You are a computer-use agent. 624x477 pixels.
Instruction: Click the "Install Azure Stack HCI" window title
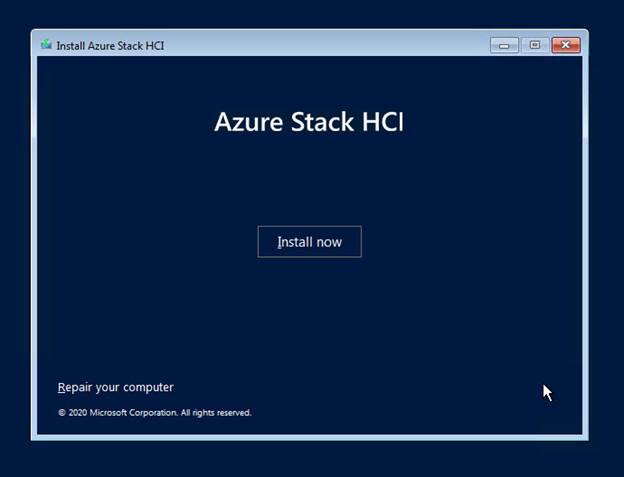(x=110, y=46)
